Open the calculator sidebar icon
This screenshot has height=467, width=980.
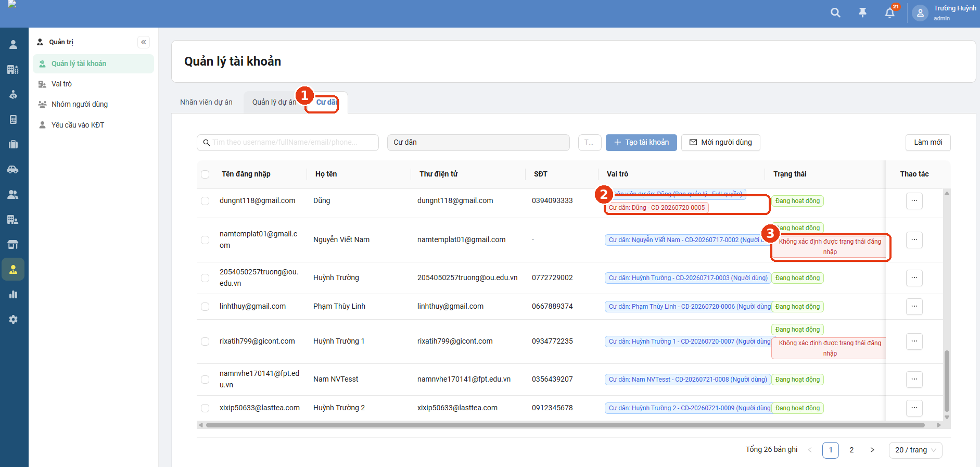(x=14, y=120)
